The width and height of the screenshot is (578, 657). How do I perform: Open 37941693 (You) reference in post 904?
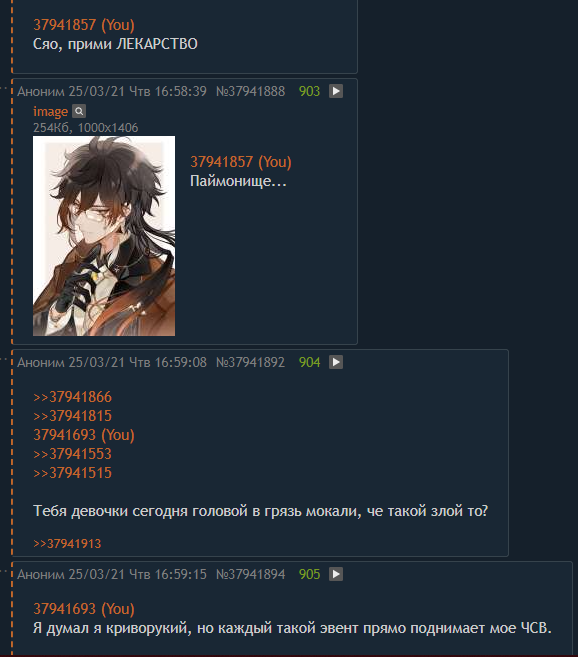(84, 435)
